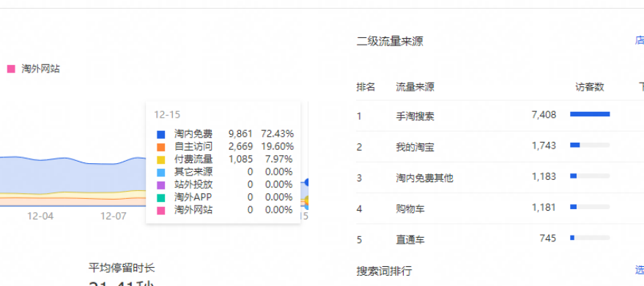Click the 19.60% percentage
This screenshot has height=286, width=644.
tap(277, 146)
